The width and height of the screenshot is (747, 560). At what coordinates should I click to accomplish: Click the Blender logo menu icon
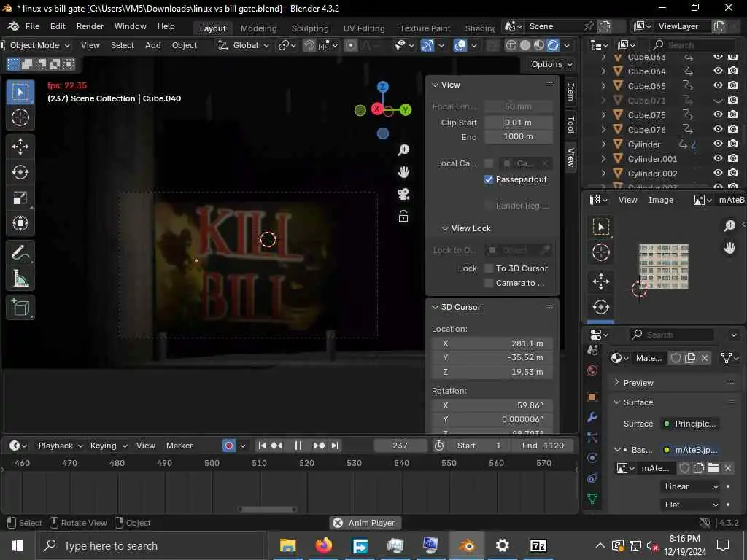click(13, 26)
